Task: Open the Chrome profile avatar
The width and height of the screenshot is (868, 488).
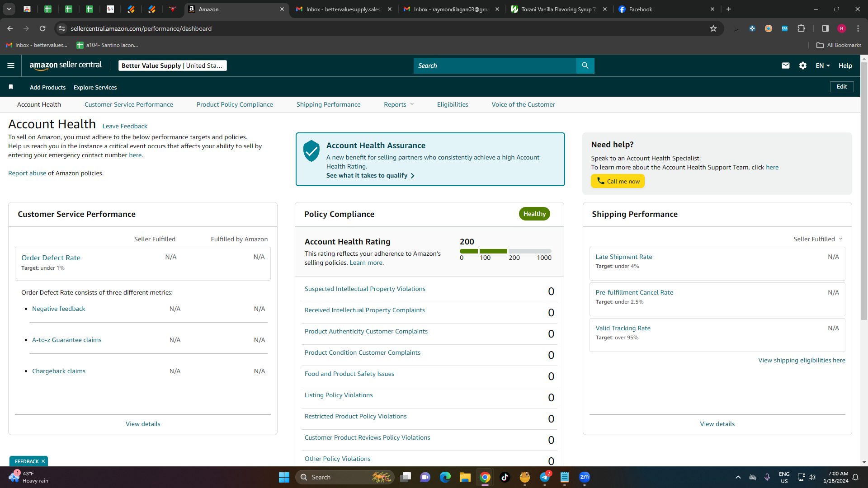Action: tap(842, 28)
